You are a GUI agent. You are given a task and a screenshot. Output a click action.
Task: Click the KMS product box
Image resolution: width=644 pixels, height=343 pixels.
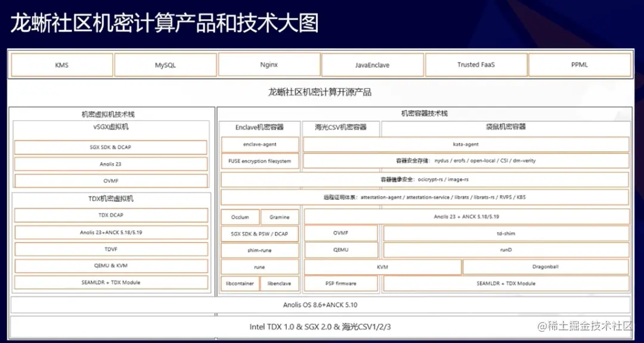coord(61,65)
